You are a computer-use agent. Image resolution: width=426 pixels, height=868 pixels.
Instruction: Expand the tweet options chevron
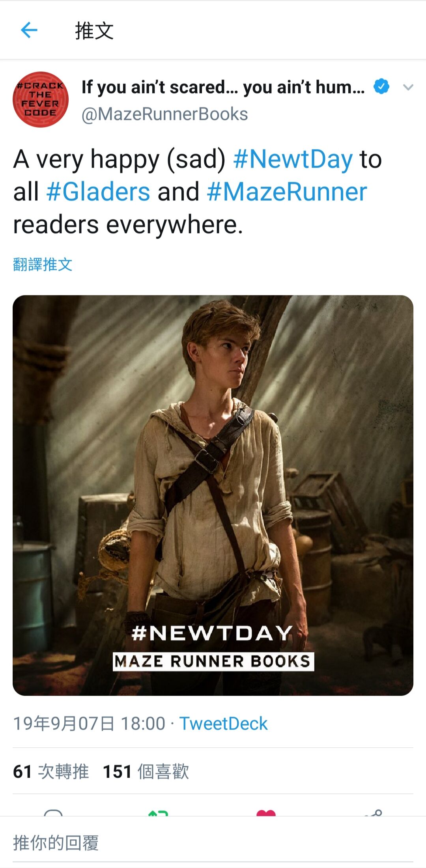click(x=408, y=87)
